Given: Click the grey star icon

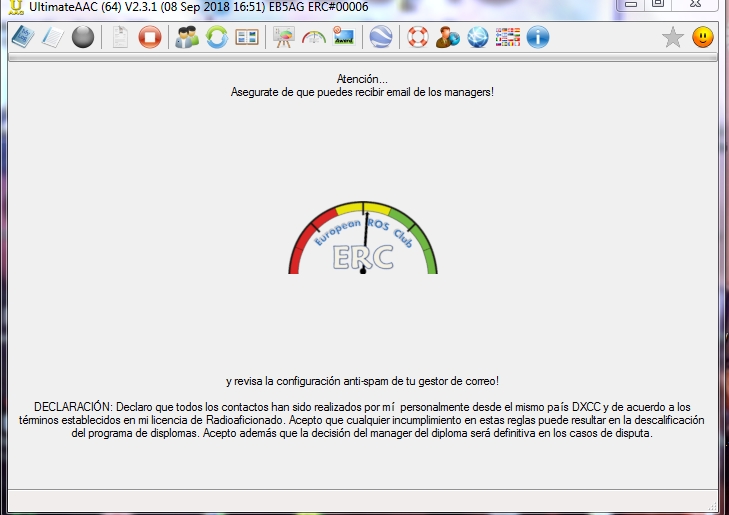Looking at the screenshot, I should pyautogui.click(x=673, y=38).
